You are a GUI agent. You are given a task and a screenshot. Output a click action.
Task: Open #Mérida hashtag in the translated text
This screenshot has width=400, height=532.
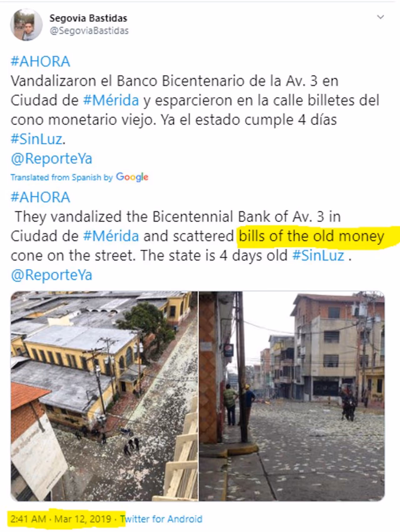click(111, 236)
